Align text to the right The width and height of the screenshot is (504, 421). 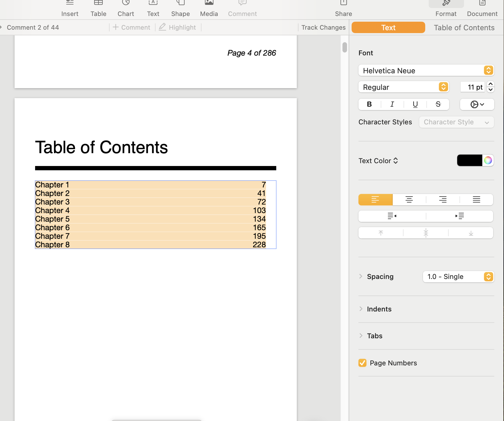tap(443, 200)
